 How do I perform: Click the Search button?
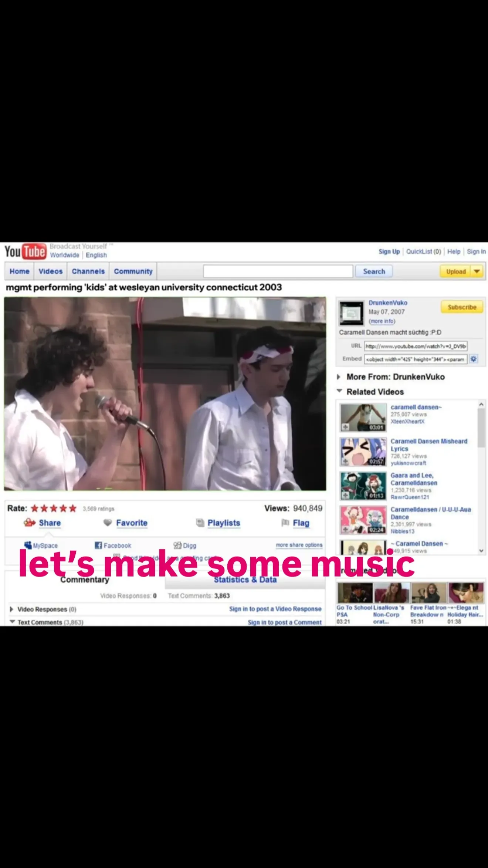pos(374,271)
